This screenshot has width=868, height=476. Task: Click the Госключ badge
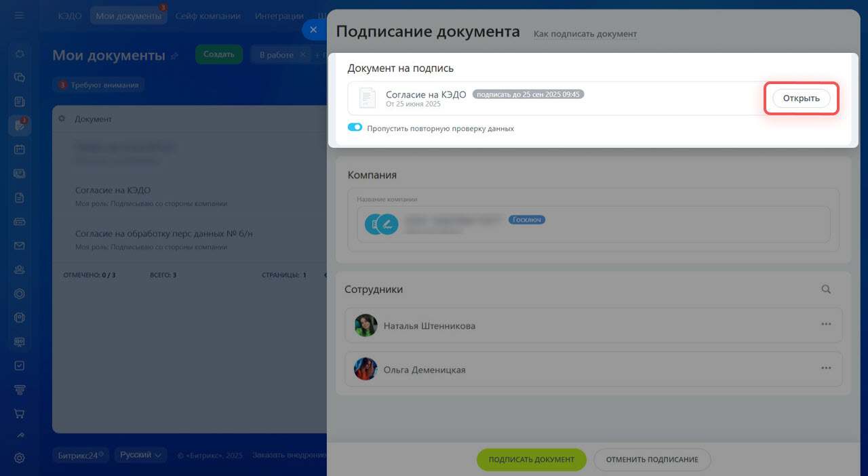coord(528,220)
